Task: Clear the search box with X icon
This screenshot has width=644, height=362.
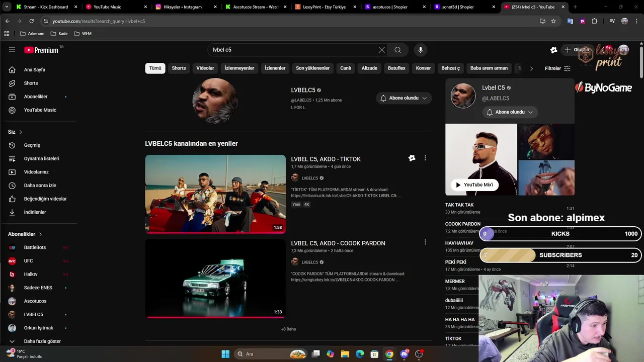Action: (381, 50)
